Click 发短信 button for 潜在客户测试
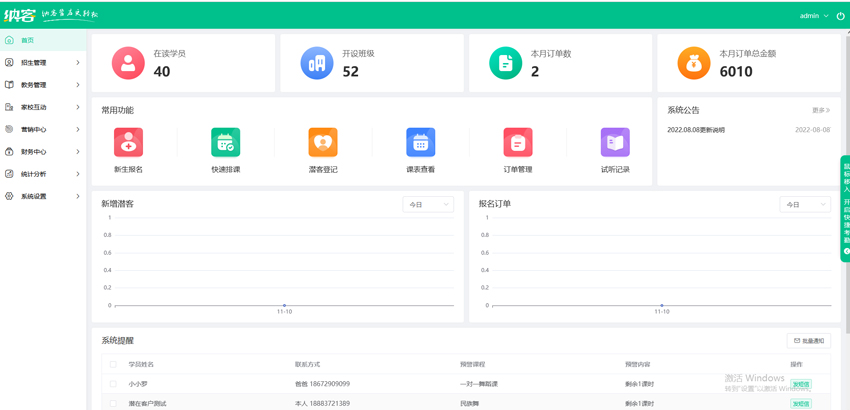The height and width of the screenshot is (410, 850). pos(801,403)
